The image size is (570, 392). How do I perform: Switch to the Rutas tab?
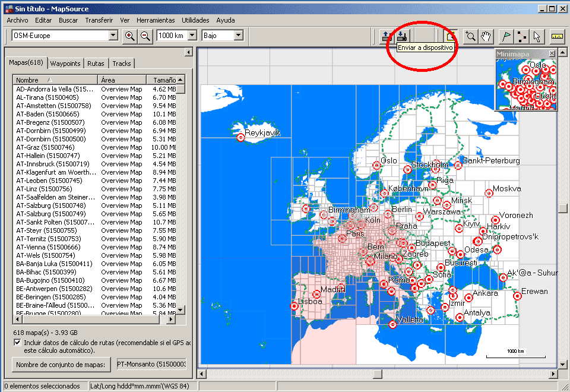96,64
